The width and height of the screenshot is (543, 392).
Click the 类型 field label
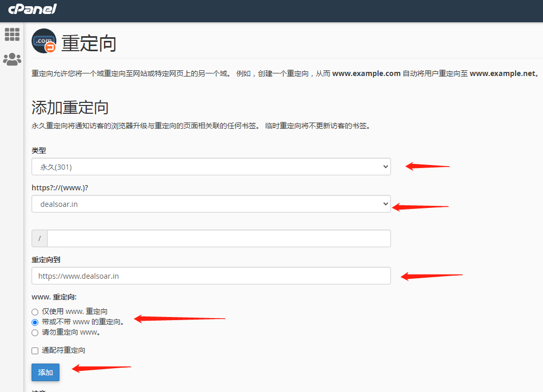click(39, 150)
